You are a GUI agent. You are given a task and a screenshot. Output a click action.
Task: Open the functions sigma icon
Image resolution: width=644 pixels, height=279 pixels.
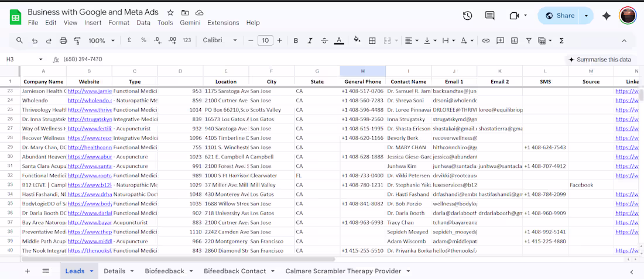click(561, 40)
